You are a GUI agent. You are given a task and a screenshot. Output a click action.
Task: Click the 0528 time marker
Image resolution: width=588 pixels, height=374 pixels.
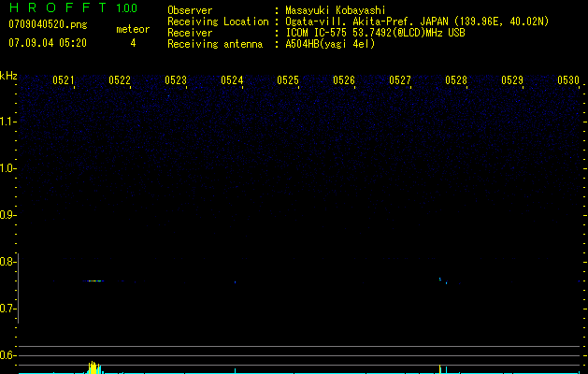click(456, 80)
